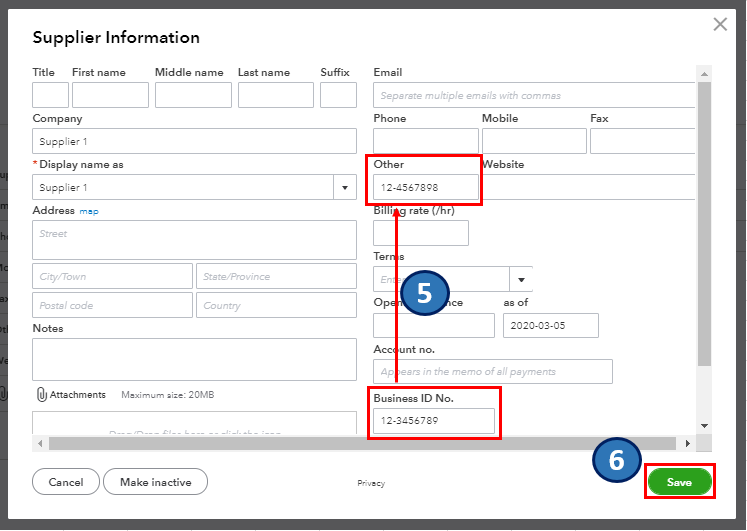
Task: Open the Display name as dropdown
Action: [x=345, y=187]
